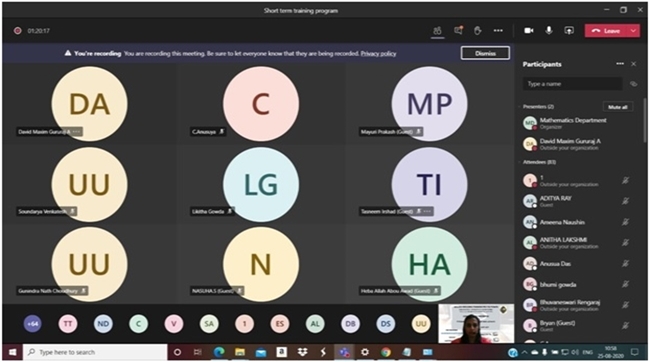Click the Type a name search field
Viewport: 650px width, 362px height.
coord(572,84)
